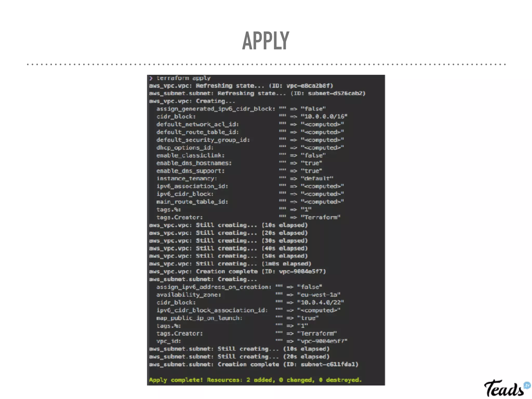The height and width of the screenshot is (399, 532).
Task: Click the "10.0.4.0/22" cidr_block value
Action: click(x=320, y=302)
